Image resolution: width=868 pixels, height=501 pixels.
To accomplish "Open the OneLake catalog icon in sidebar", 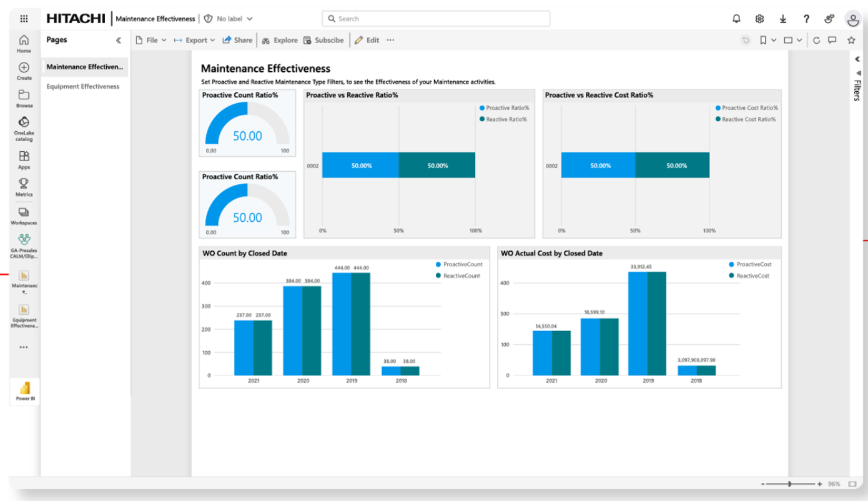I will click(24, 122).
